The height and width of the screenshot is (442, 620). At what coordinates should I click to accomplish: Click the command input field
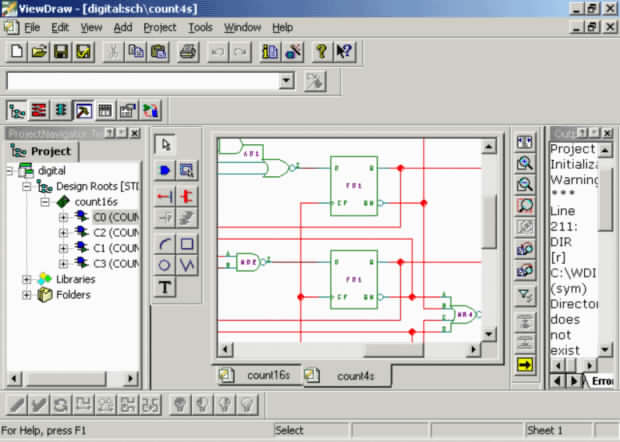(143, 81)
